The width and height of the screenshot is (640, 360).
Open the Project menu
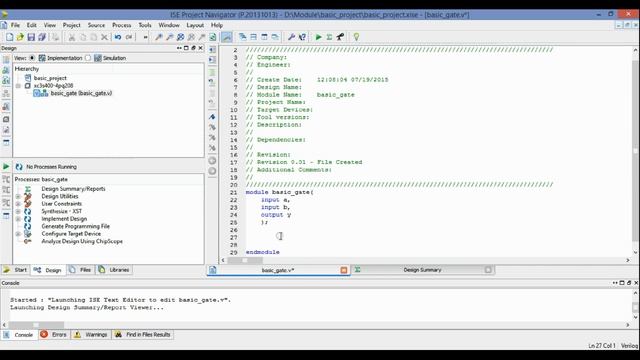[x=71, y=25]
